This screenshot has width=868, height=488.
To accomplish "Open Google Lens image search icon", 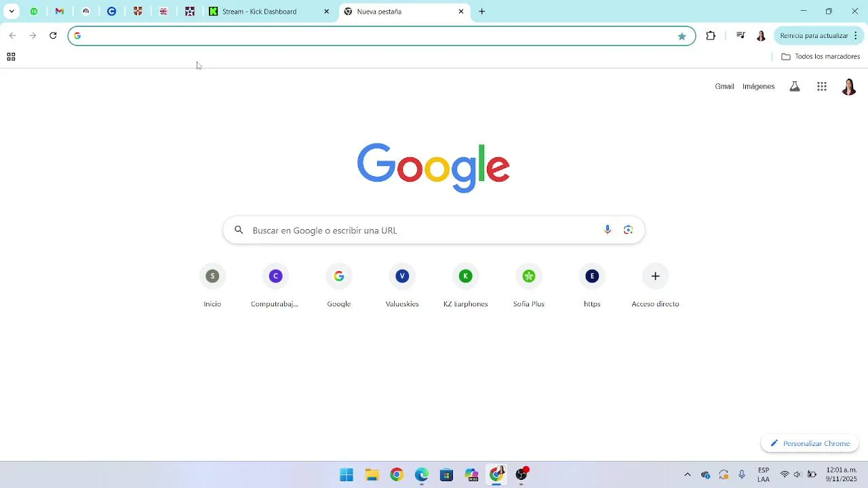I will [629, 230].
